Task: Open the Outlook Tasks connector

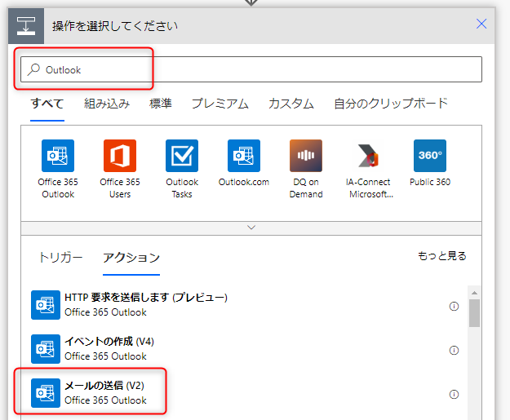Action: 181,156
